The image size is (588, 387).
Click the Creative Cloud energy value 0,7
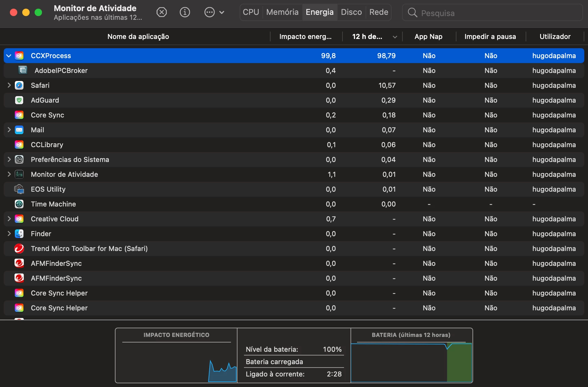[331, 219]
